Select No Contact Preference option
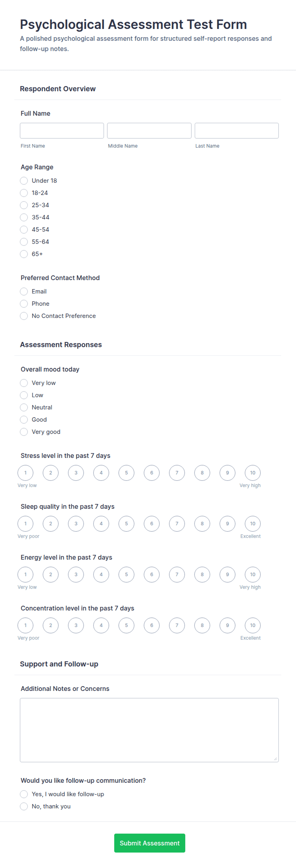Image resolution: width=296 pixels, height=868 pixels. click(x=24, y=316)
